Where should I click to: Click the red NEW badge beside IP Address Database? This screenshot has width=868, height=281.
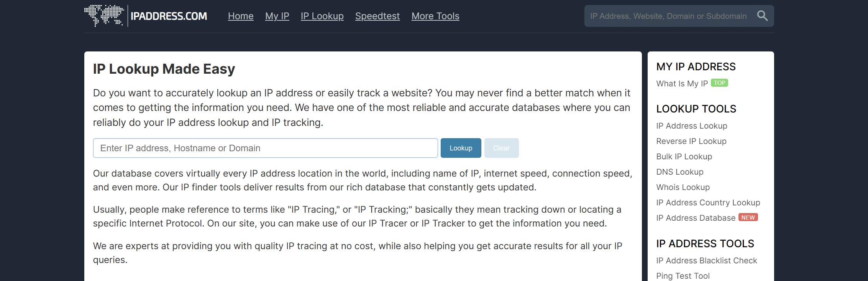pos(748,217)
